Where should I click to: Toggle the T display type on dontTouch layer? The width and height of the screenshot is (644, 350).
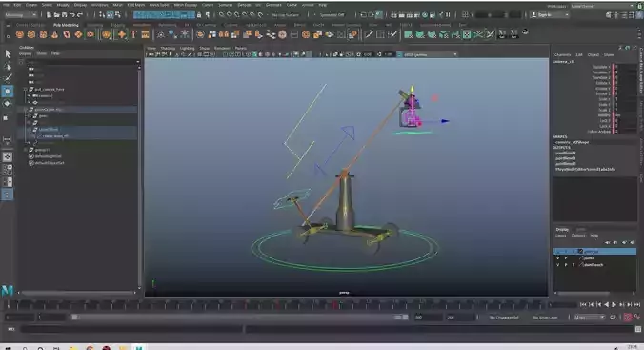[574, 265]
